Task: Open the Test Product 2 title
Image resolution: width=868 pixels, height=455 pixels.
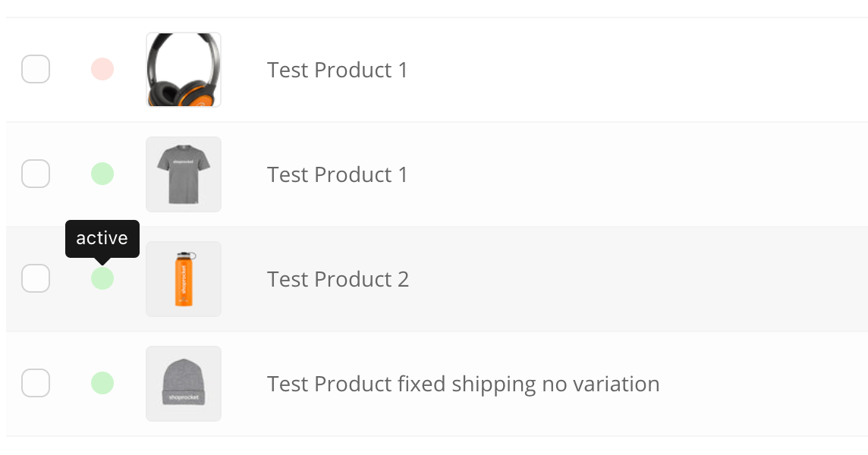Action: (338, 280)
